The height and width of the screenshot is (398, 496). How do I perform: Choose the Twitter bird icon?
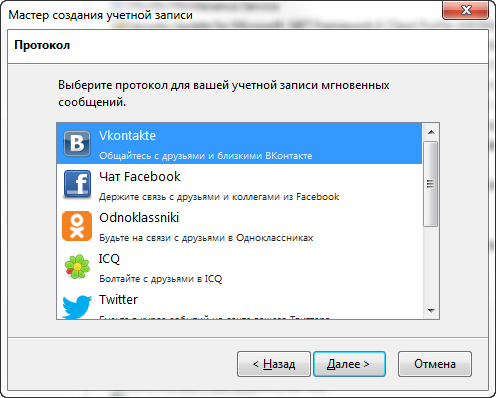coord(77,307)
